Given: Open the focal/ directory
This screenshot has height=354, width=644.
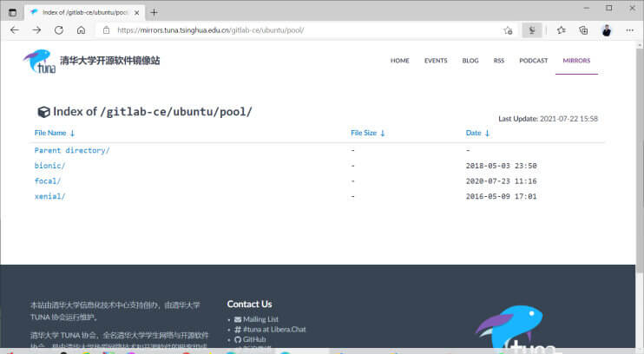Looking at the screenshot, I should click(48, 181).
